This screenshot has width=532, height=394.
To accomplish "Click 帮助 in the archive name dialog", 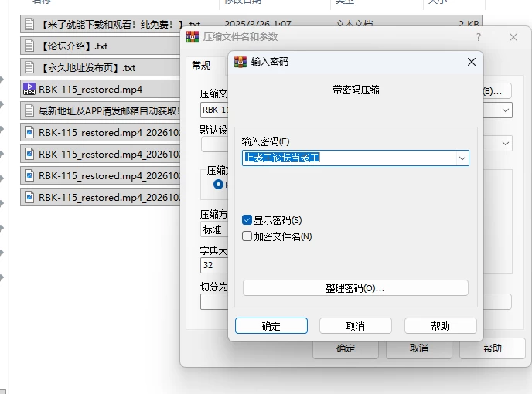I will [492, 348].
